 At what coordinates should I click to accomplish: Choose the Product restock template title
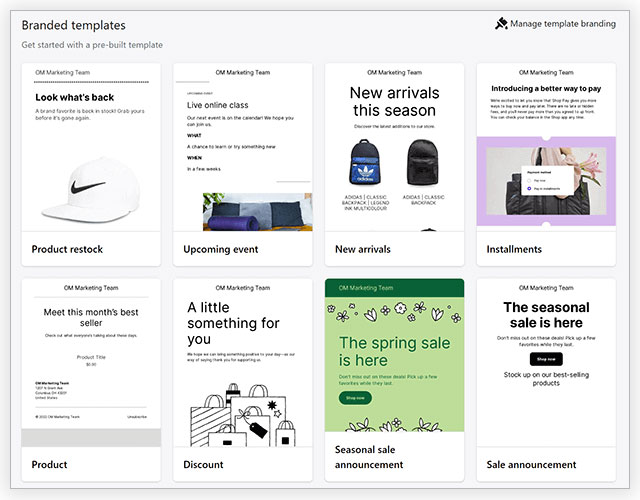click(x=67, y=249)
